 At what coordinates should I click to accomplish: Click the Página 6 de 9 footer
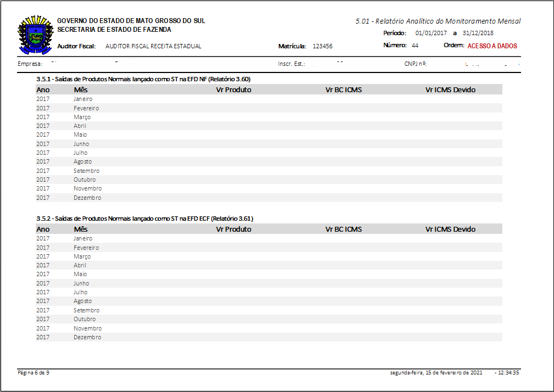(x=34, y=373)
